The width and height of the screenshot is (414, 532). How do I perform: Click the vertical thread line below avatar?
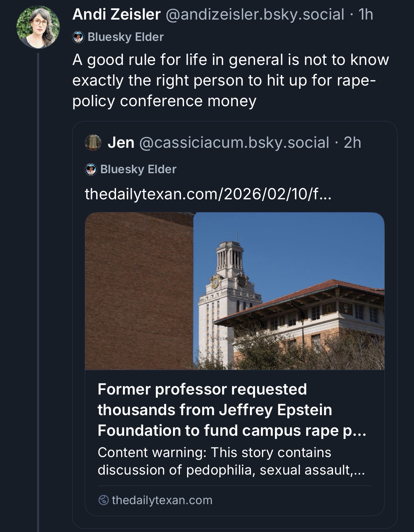(38, 292)
